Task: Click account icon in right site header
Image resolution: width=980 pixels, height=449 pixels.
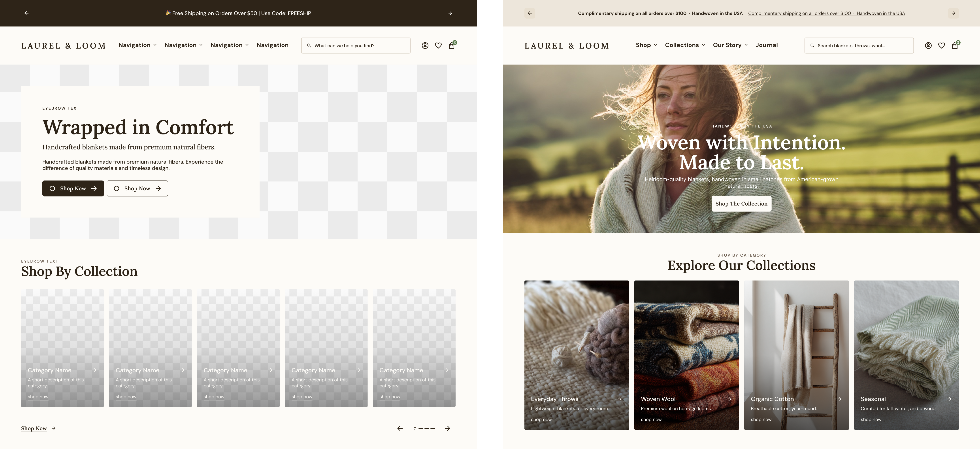Action: click(x=928, y=46)
